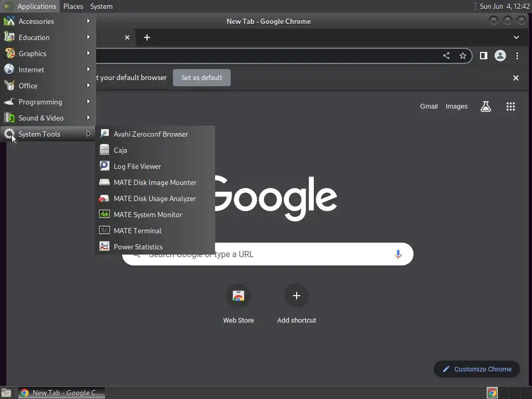Open the Chrome three-dot menu

point(517,56)
